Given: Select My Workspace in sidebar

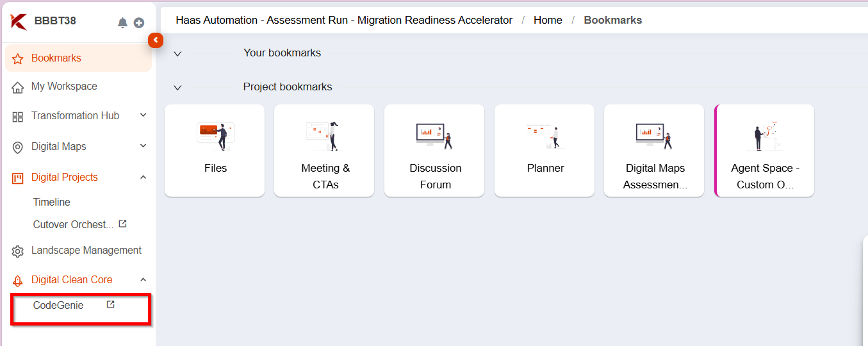Looking at the screenshot, I should point(64,86).
